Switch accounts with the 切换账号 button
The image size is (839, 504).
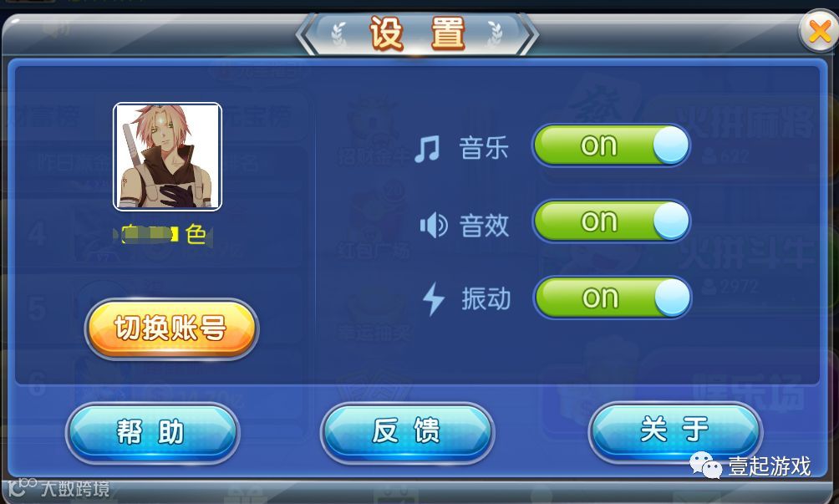tap(171, 328)
